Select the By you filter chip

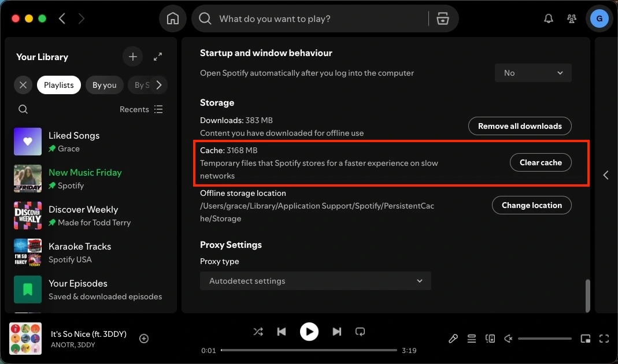105,85
